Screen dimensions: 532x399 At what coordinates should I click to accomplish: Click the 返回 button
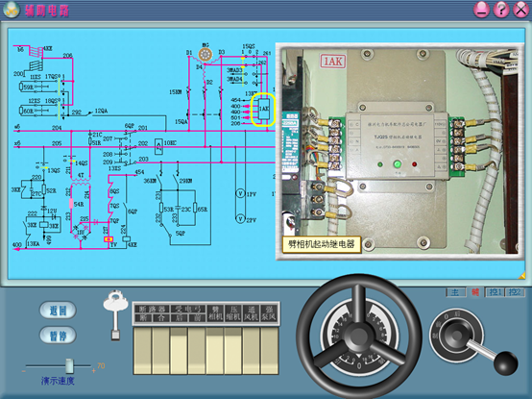tap(58, 310)
